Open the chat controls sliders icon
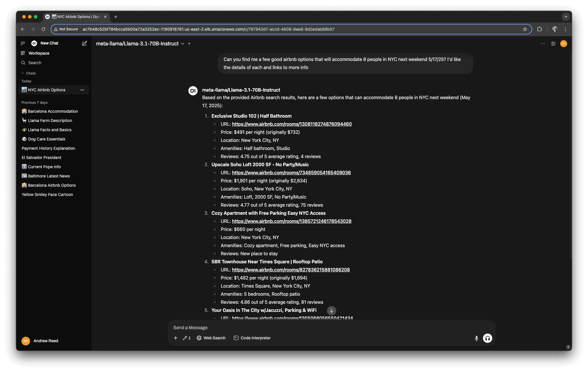The height and width of the screenshot is (372, 588). click(553, 44)
